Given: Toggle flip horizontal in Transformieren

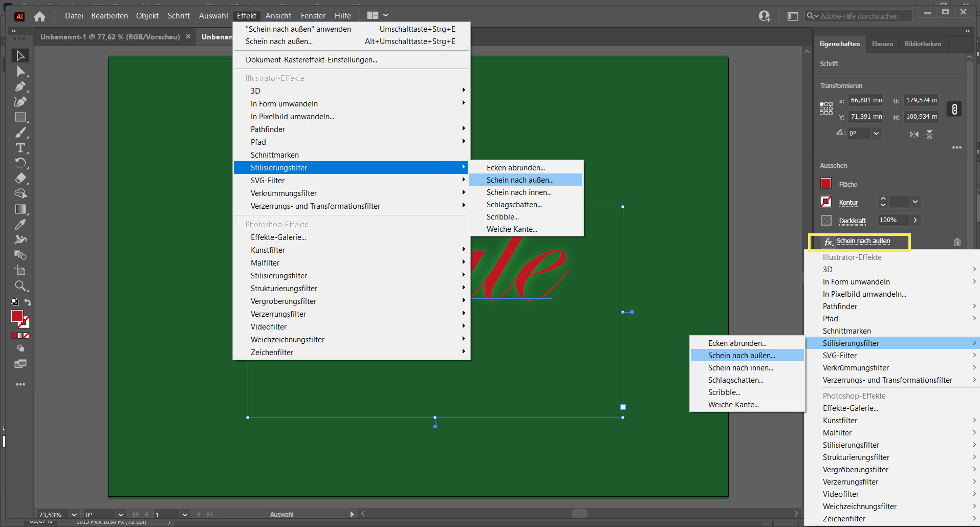Looking at the screenshot, I should [x=914, y=134].
